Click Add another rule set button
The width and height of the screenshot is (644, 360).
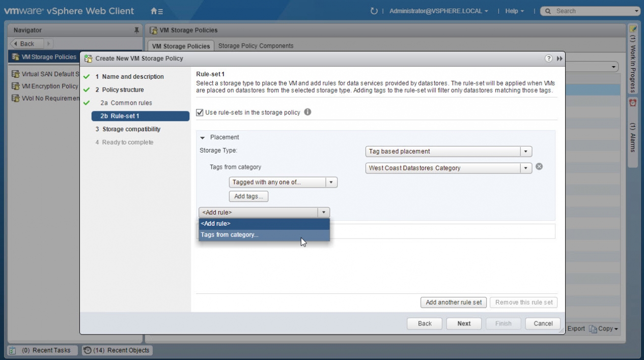(454, 303)
